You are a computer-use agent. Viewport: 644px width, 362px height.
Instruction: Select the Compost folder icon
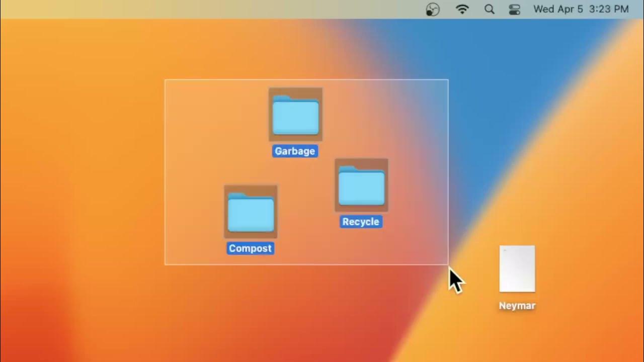coord(251,212)
